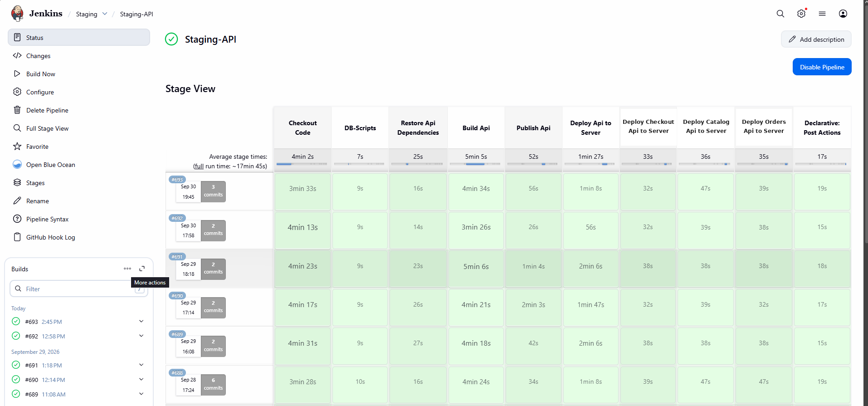Click the #691 build badge in Stage View

[x=177, y=257]
